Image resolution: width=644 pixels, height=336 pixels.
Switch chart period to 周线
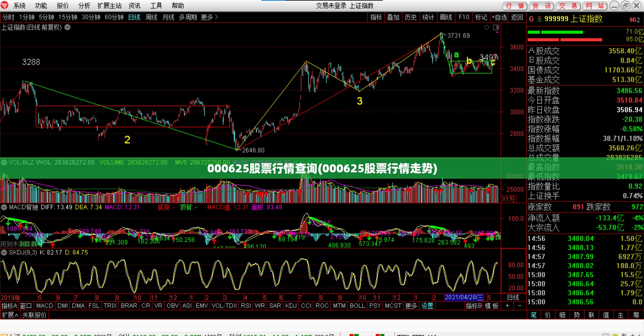click(151, 17)
